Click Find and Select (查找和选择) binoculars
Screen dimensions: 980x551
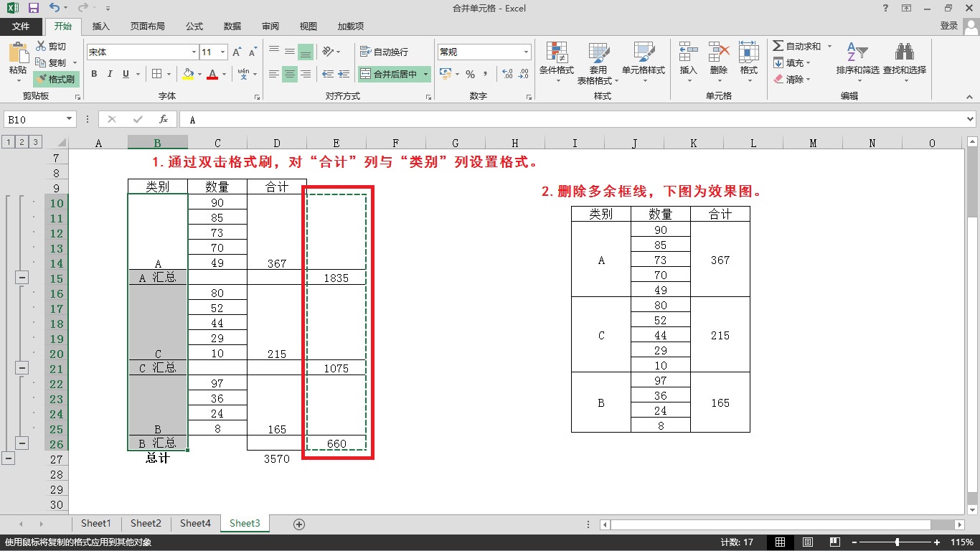click(x=905, y=52)
